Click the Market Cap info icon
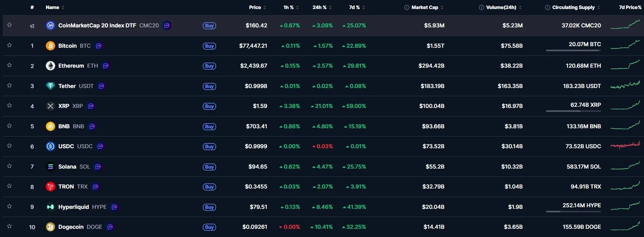The height and width of the screenshot is (237, 644). click(407, 7)
